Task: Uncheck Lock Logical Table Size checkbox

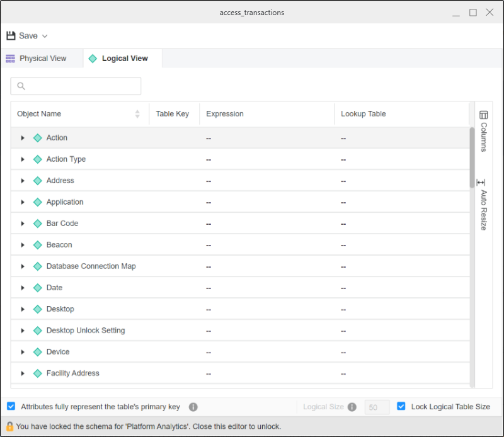Action: click(401, 407)
